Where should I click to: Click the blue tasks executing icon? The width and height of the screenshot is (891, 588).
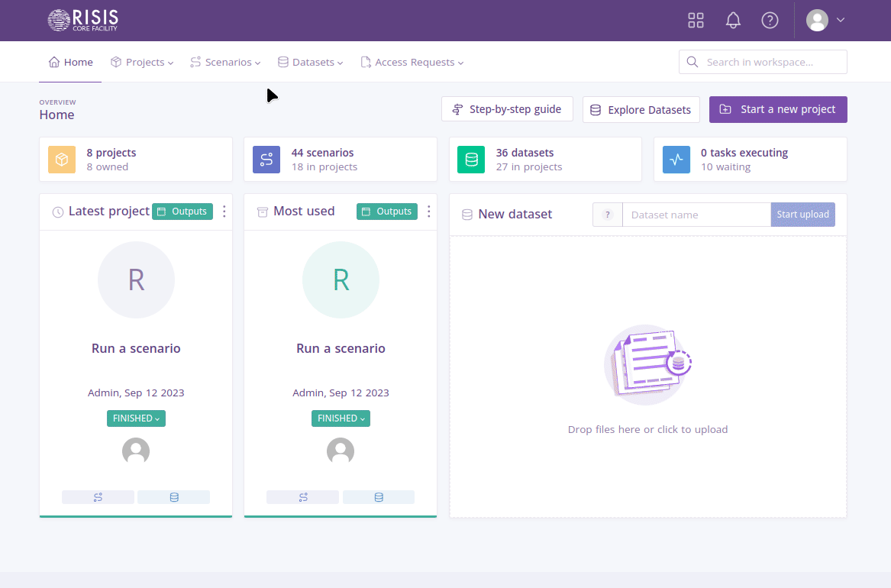(x=676, y=160)
